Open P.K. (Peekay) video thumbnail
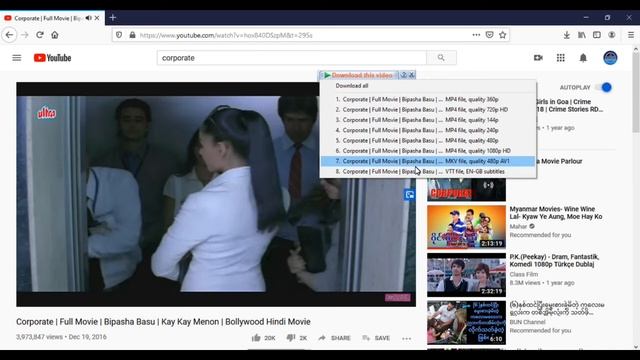 pos(466,275)
